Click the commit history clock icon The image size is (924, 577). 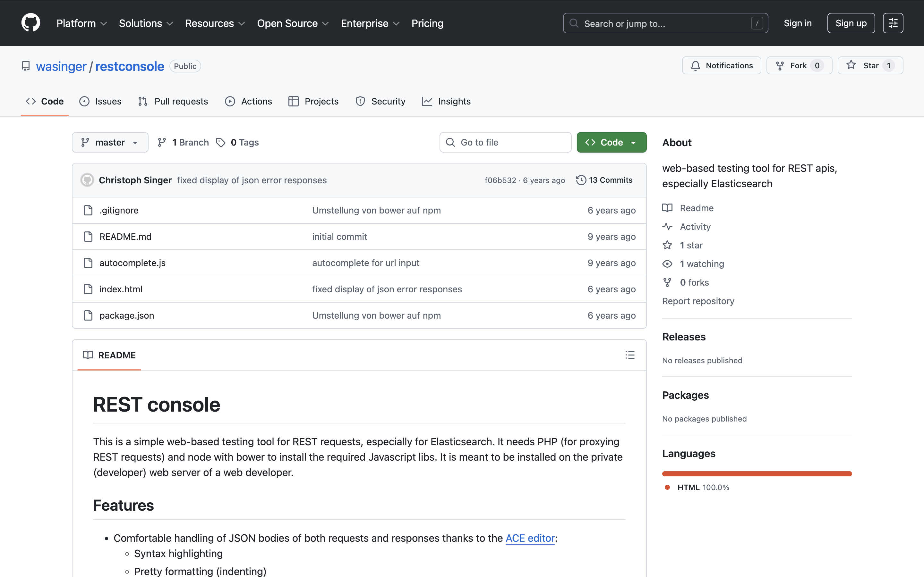tap(581, 180)
